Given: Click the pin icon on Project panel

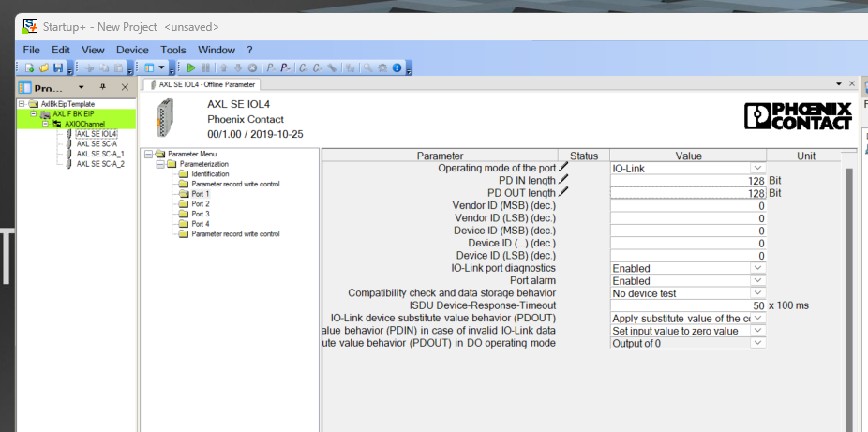Looking at the screenshot, I should pos(102,87).
